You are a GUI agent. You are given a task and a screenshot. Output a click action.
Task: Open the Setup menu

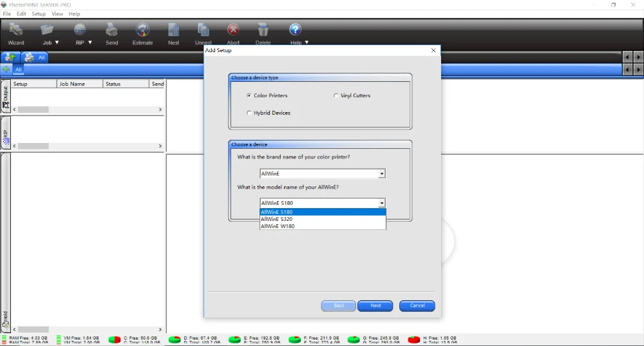coord(39,14)
